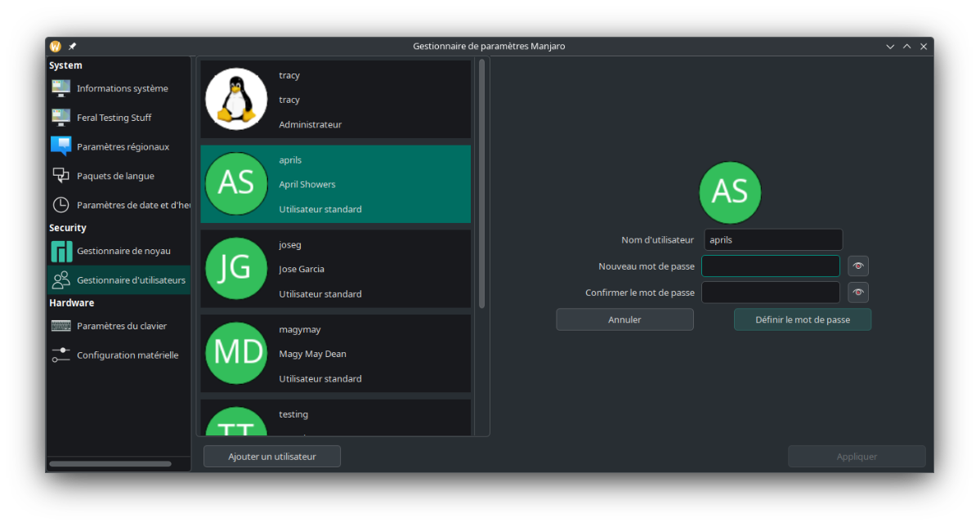
Task: Click the AS avatar in the user list
Action: (236, 184)
